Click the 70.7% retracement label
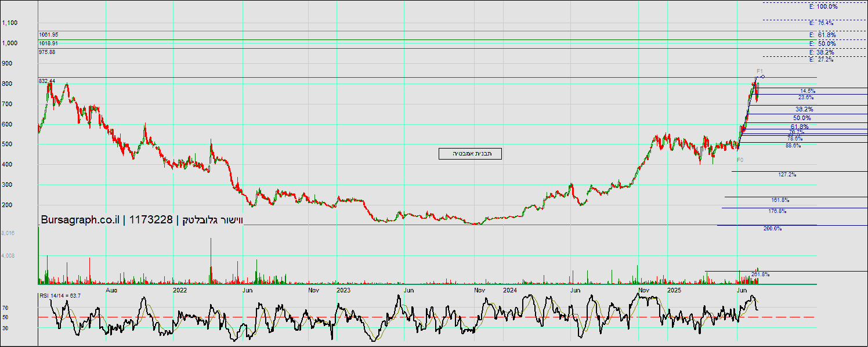Viewport: 868px width, 347px height. (796, 132)
